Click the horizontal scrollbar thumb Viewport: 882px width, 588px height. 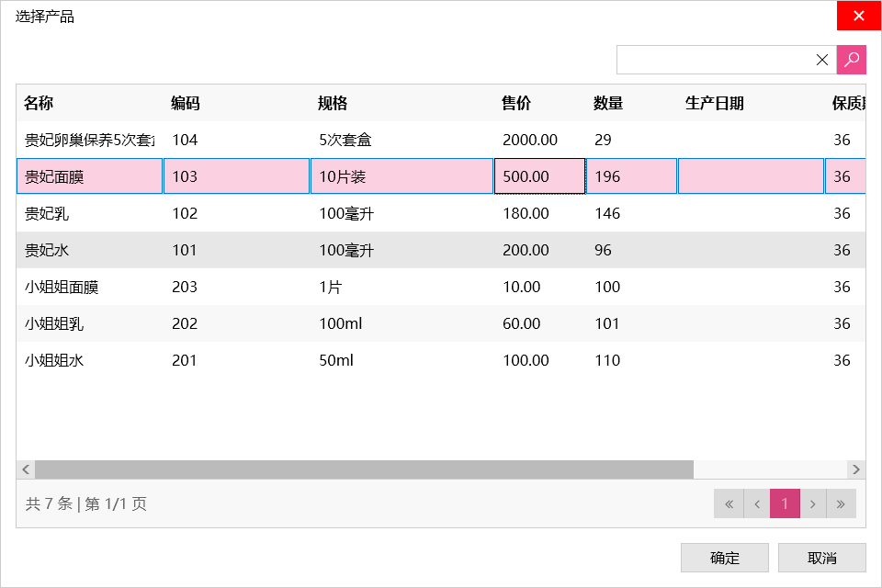(364, 469)
